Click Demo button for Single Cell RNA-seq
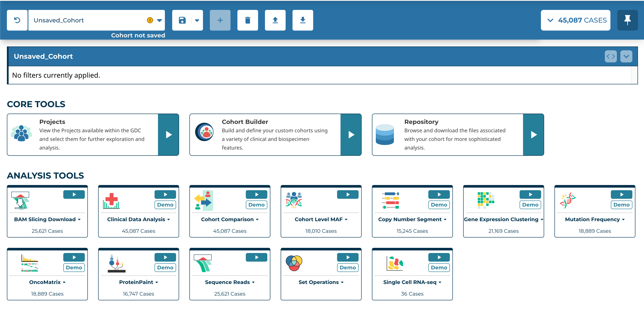This screenshot has width=644, height=324. [x=439, y=268]
